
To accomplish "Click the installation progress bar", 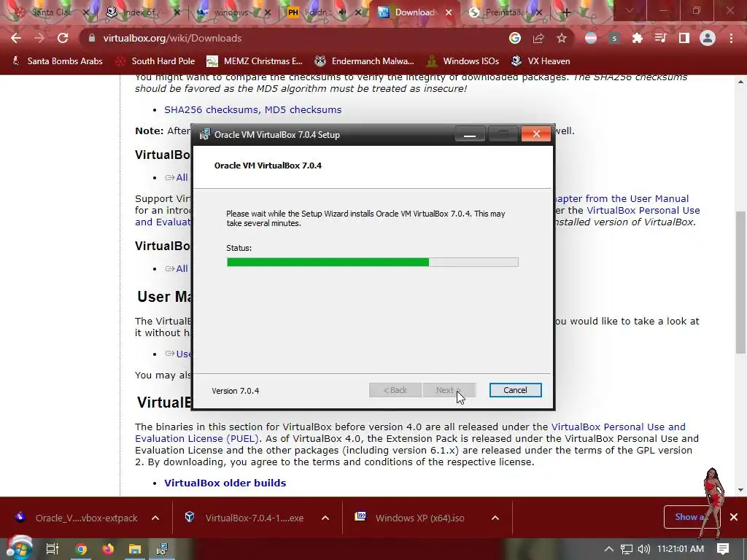I will [373, 262].
